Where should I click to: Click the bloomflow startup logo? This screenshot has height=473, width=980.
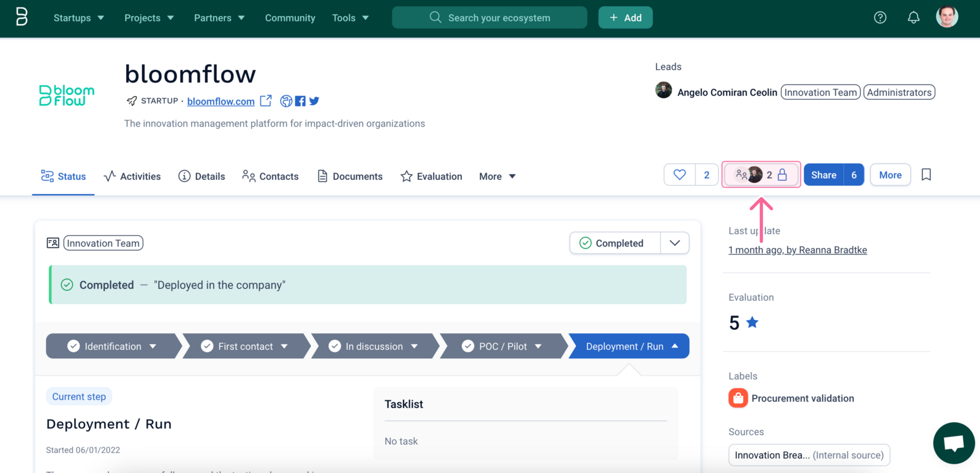(x=67, y=95)
